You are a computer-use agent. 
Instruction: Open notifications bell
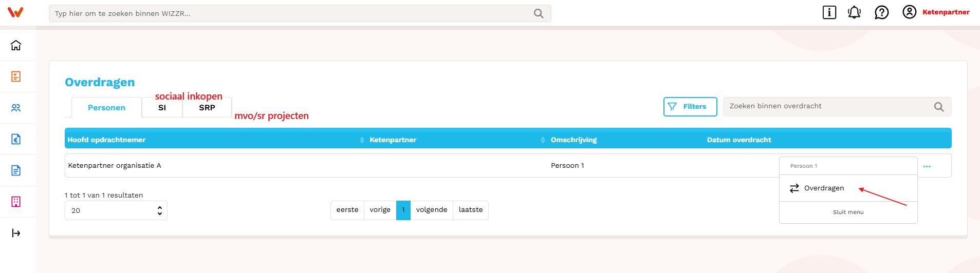(x=854, y=12)
